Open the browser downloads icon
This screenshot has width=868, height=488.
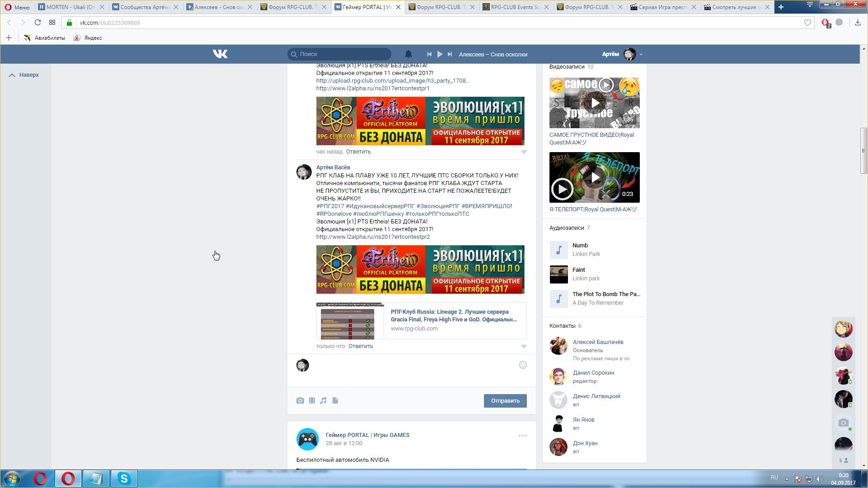pyautogui.click(x=858, y=23)
